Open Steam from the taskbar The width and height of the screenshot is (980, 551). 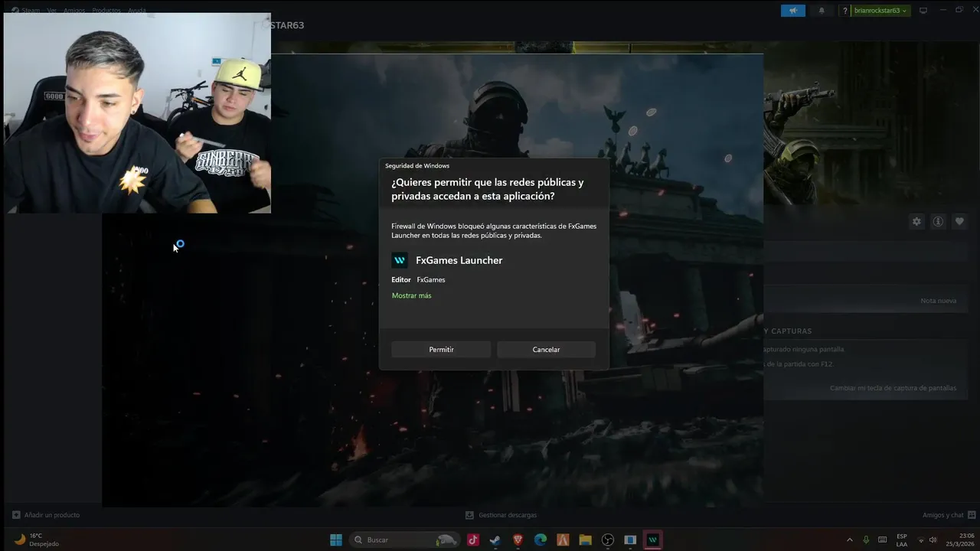coord(495,540)
